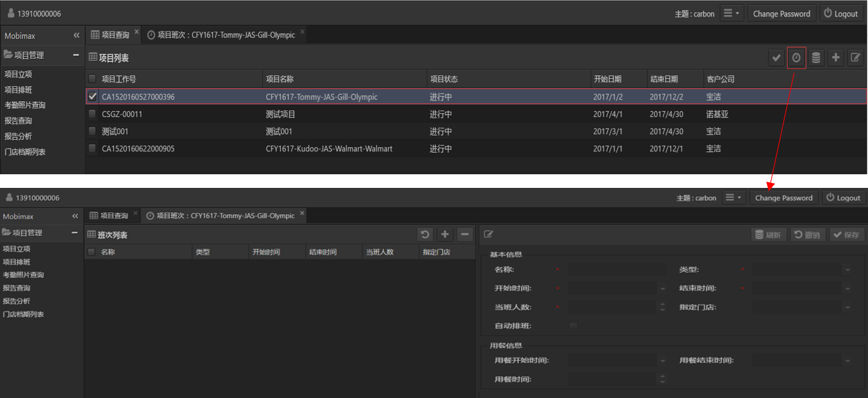Click the edit pencil icon in 项目列表 toolbar
The image size is (868, 398).
coord(855,58)
